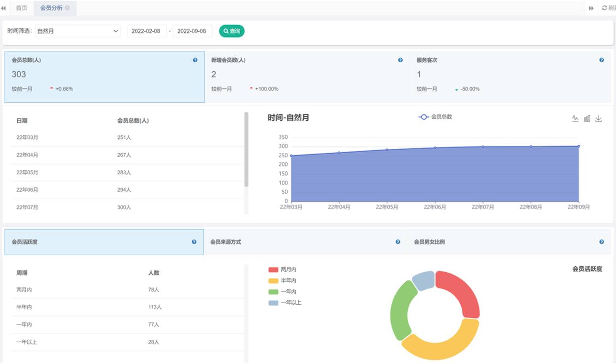
Task: Click the +0.66% change indicator
Action: (x=61, y=89)
